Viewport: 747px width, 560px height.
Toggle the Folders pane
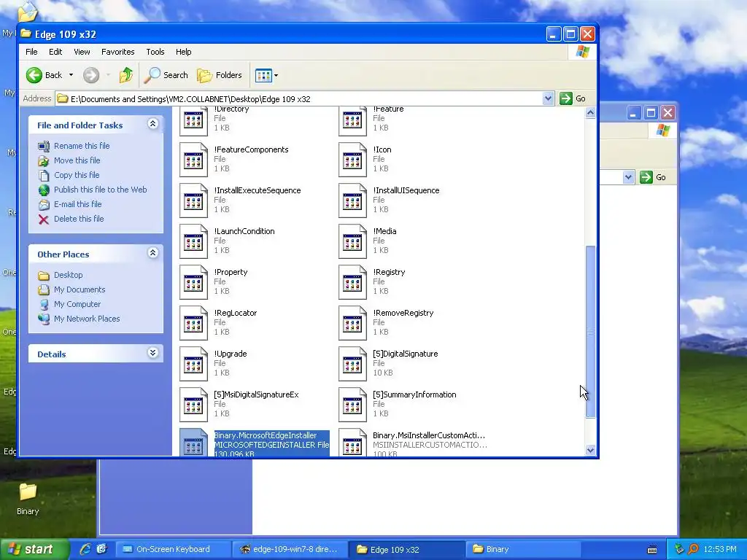219,75
